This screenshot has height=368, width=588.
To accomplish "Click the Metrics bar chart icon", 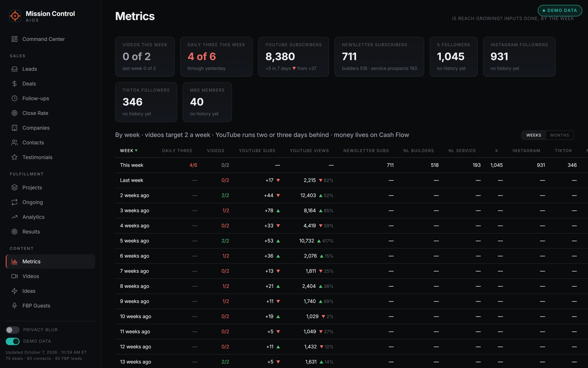I will [14, 262].
